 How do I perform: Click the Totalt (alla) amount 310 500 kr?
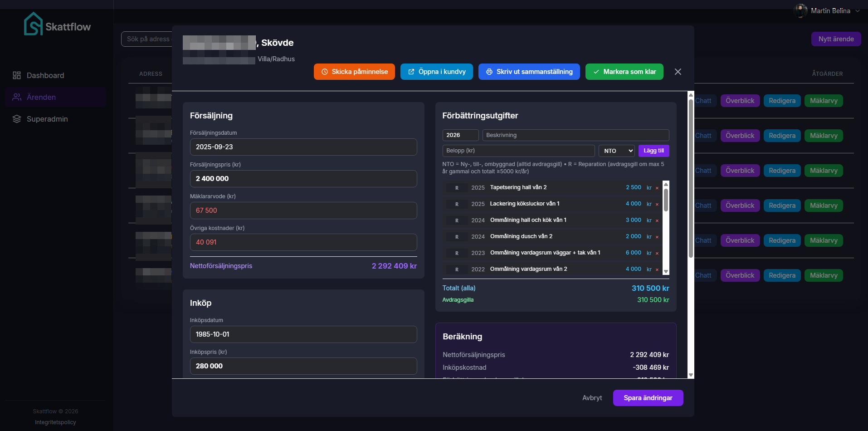(650, 289)
